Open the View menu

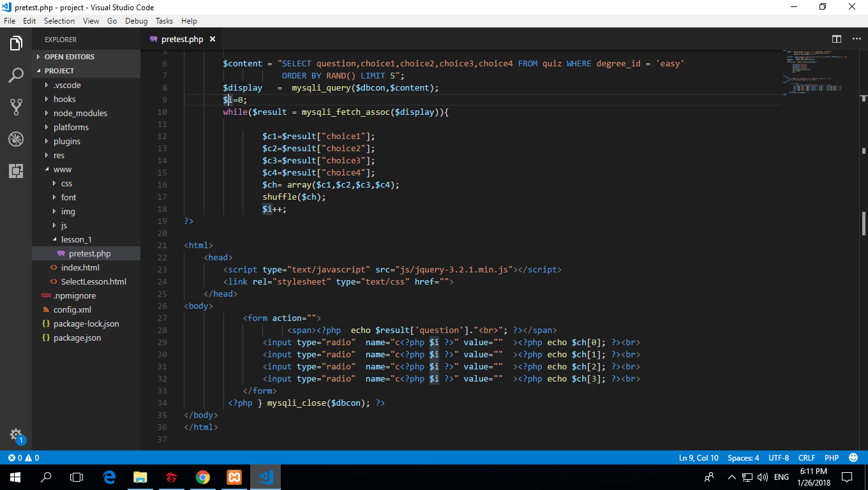(x=91, y=21)
